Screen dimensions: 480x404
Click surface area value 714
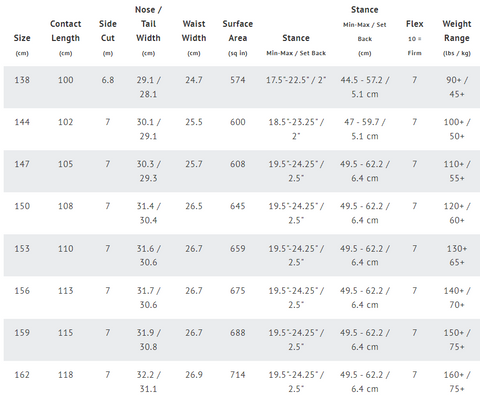(238, 375)
